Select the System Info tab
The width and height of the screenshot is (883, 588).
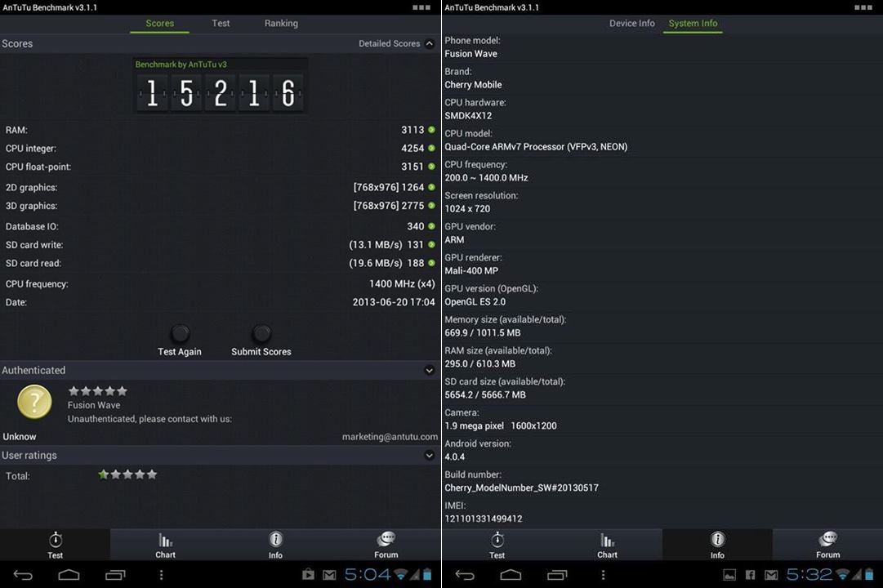(x=693, y=23)
